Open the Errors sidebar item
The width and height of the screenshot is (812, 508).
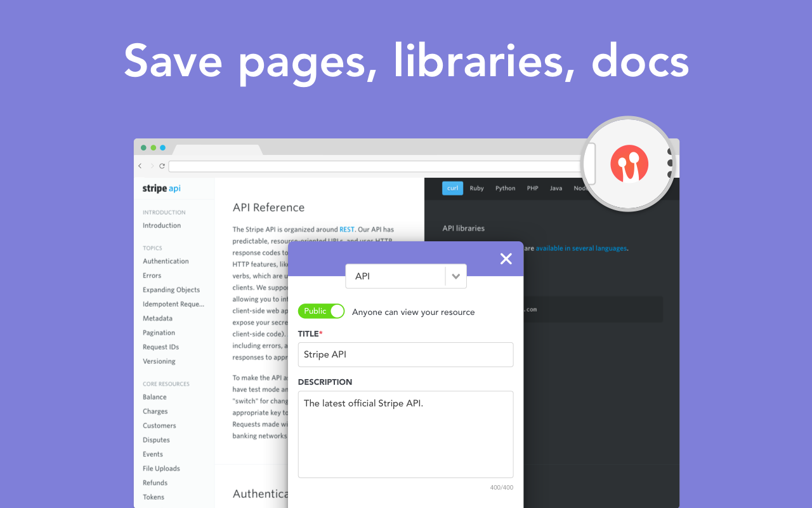[152, 276]
